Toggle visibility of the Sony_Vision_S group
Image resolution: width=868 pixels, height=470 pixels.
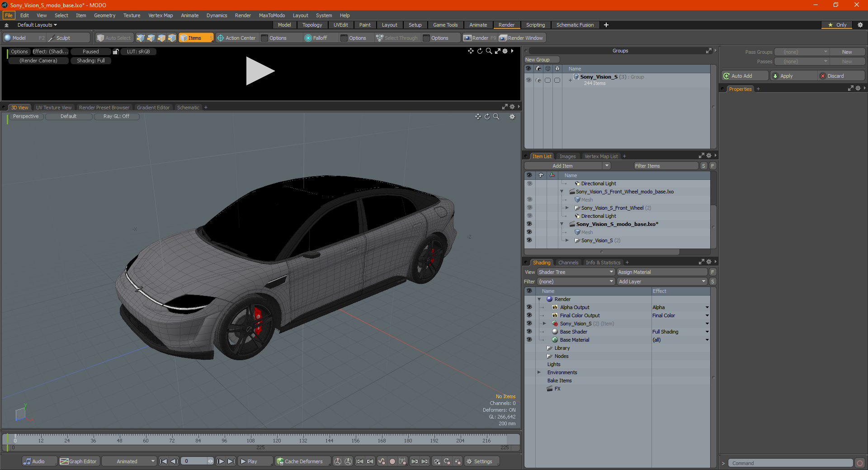coord(528,80)
